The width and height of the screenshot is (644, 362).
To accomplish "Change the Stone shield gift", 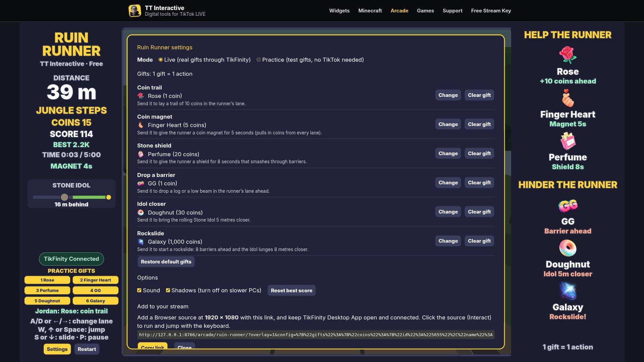I will pyautogui.click(x=448, y=154).
